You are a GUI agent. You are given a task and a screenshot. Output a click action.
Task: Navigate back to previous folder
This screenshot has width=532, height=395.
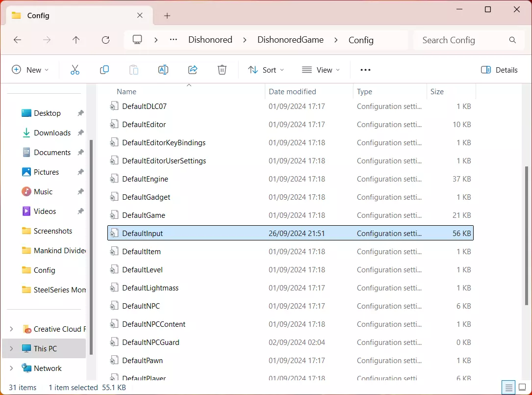[18, 40]
